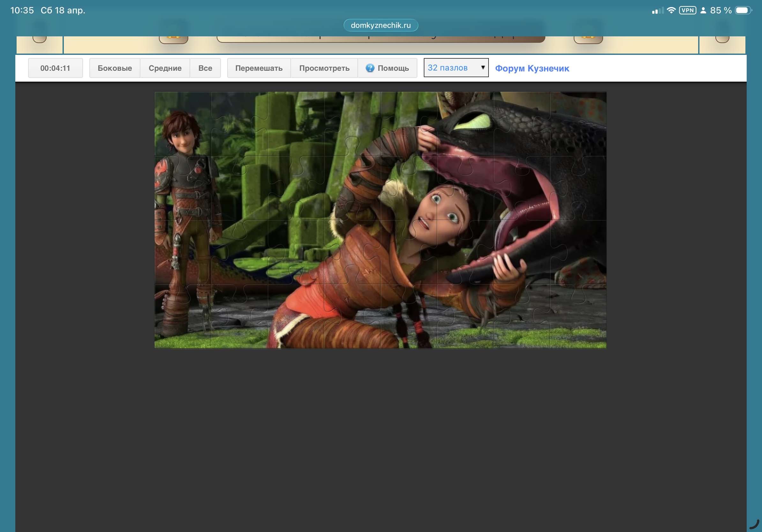Viewport: 762px width, 532px height.
Task: Click the blue question mark Help icon
Action: [x=370, y=68]
